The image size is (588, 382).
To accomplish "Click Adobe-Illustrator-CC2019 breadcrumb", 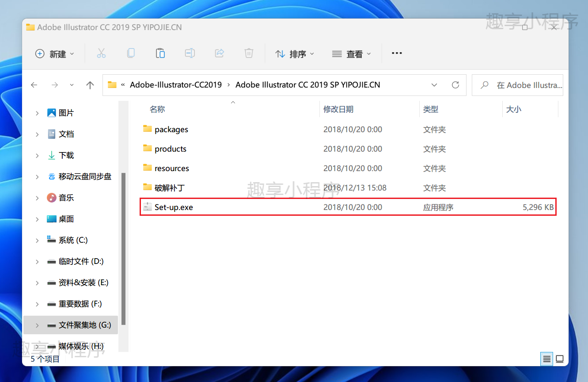I will pos(176,85).
